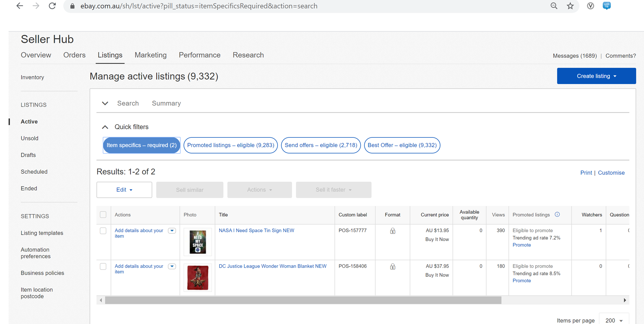Promote the NASA tin sign listing

[521, 245]
